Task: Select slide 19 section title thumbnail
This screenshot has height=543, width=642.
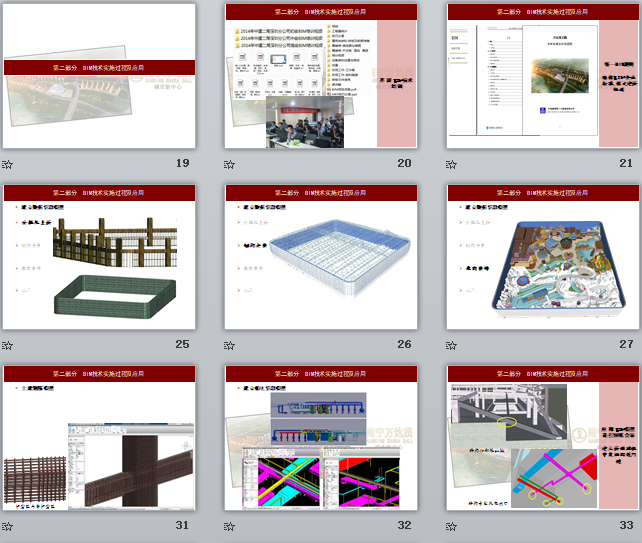Action: tap(98, 77)
